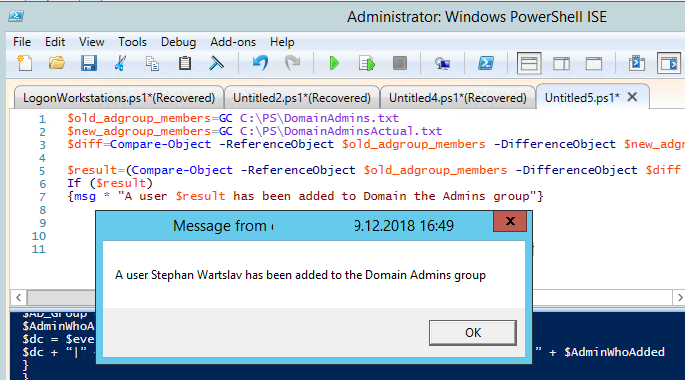Paste with the clipboard icon
The width and height of the screenshot is (685, 380).
coord(185,63)
